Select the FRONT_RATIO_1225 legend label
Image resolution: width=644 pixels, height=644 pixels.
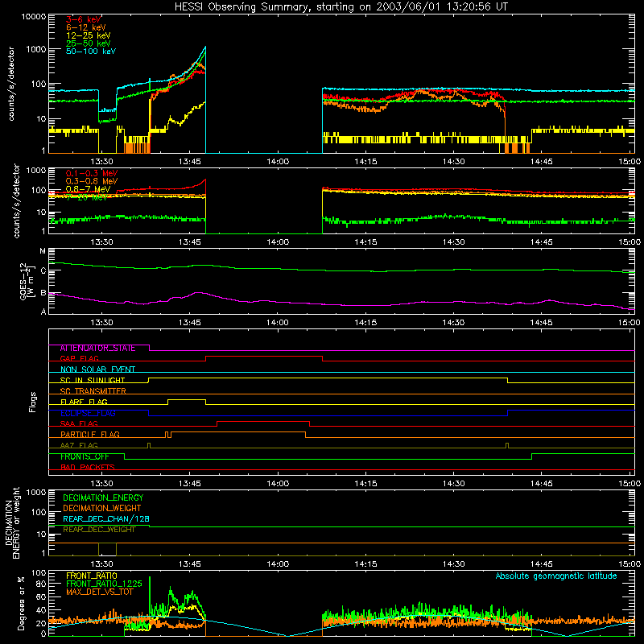104,584
